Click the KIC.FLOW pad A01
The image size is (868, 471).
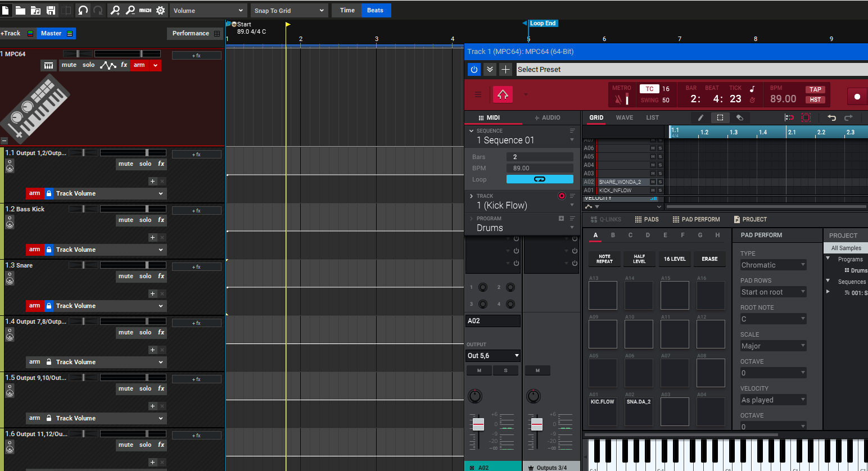(x=603, y=411)
